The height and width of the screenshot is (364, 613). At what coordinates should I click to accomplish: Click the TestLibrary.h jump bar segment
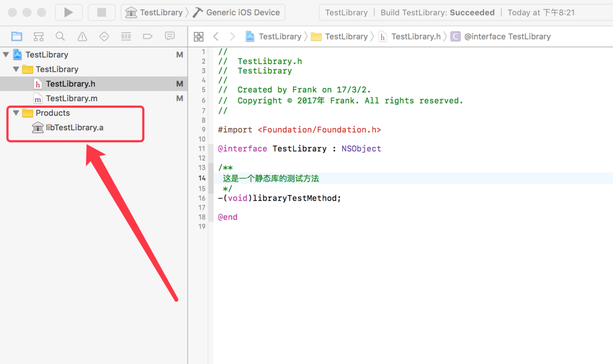[409, 37]
